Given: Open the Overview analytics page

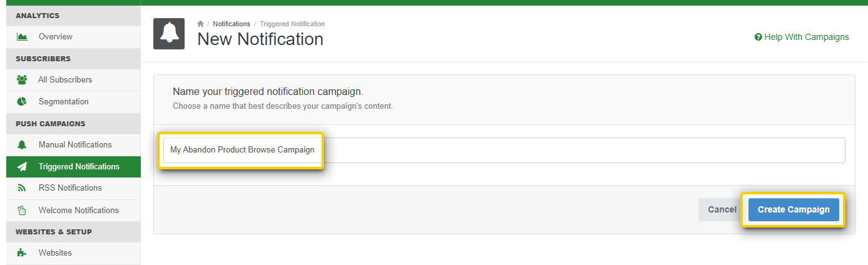Looking at the screenshot, I should click(x=56, y=37).
